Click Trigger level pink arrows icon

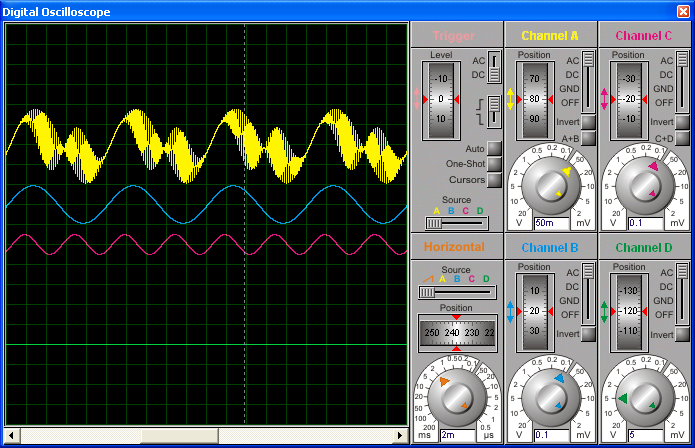point(417,98)
